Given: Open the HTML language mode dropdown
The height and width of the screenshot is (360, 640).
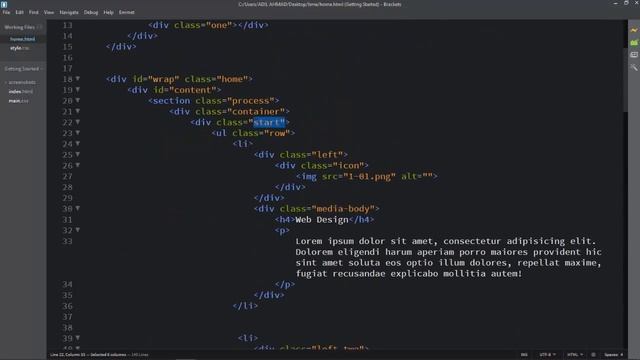Looking at the screenshot, I should [575, 355].
